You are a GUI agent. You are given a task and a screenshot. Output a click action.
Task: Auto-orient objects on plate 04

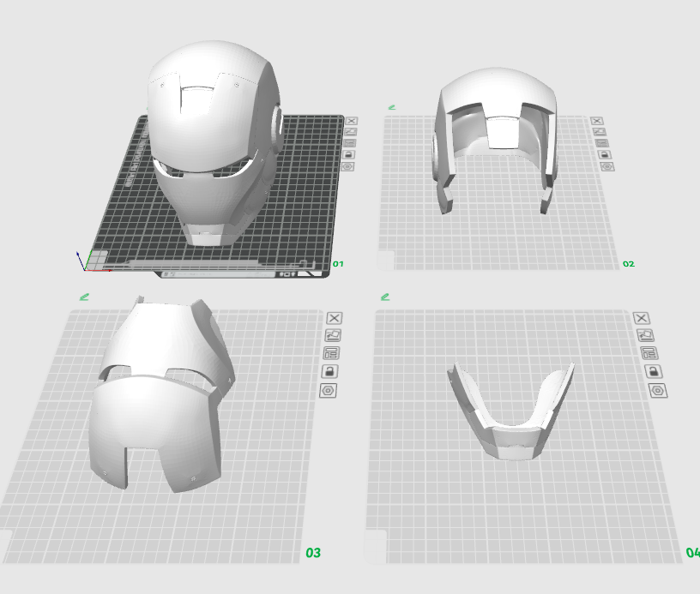pyautogui.click(x=646, y=335)
